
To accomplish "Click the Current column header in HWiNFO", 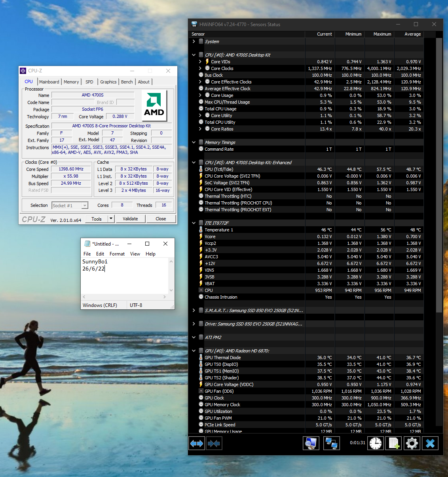I will click(320, 34).
